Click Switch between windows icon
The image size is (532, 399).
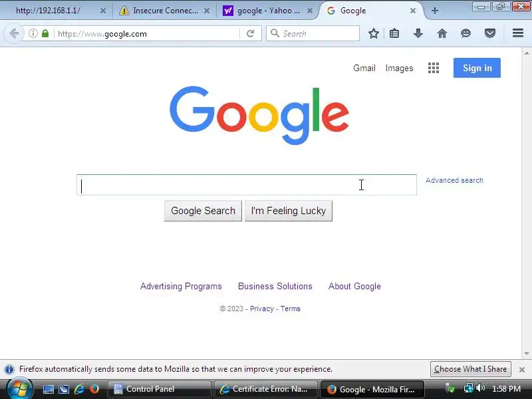tap(64, 389)
